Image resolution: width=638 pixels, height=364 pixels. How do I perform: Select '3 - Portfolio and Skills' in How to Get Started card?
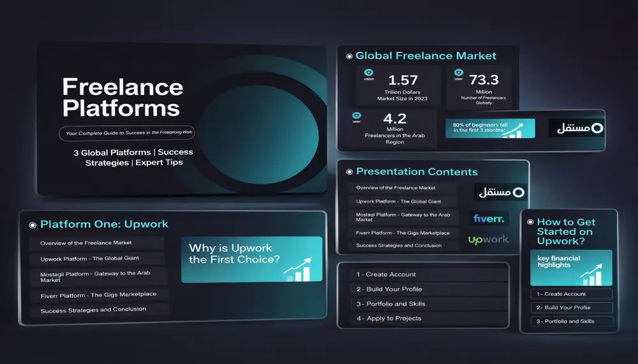tap(571, 321)
